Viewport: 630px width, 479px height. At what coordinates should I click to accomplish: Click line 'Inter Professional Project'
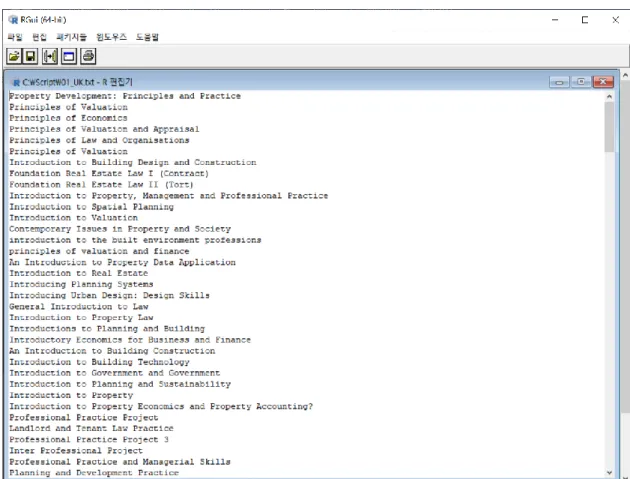(x=76, y=451)
